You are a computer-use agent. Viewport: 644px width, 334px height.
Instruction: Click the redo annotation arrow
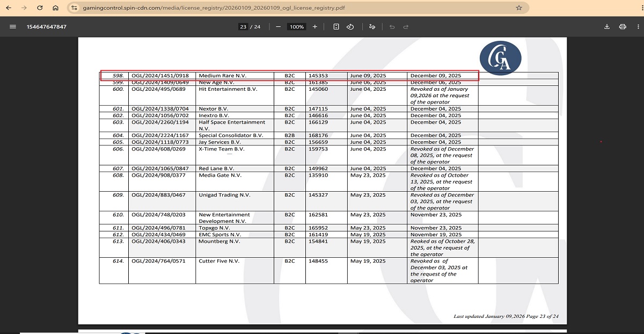[406, 27]
